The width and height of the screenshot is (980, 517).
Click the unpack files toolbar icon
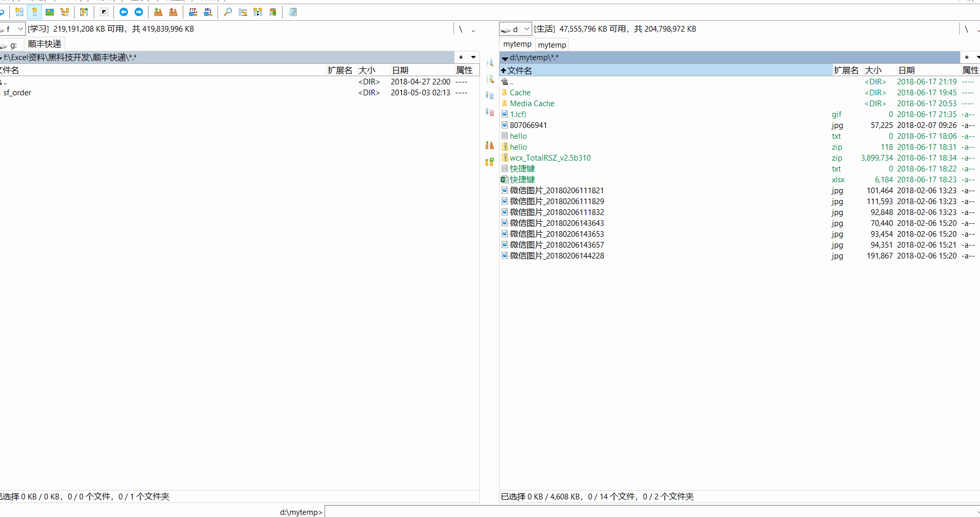173,12
